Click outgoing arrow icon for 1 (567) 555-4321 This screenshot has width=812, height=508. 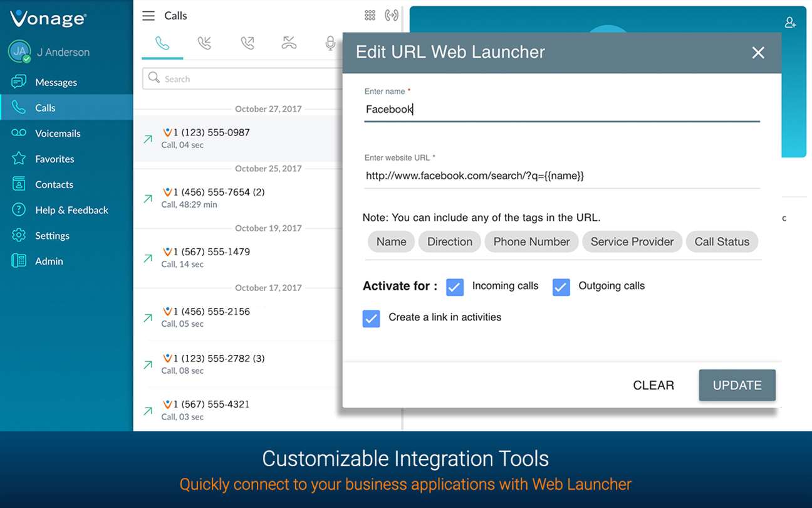pos(148,411)
